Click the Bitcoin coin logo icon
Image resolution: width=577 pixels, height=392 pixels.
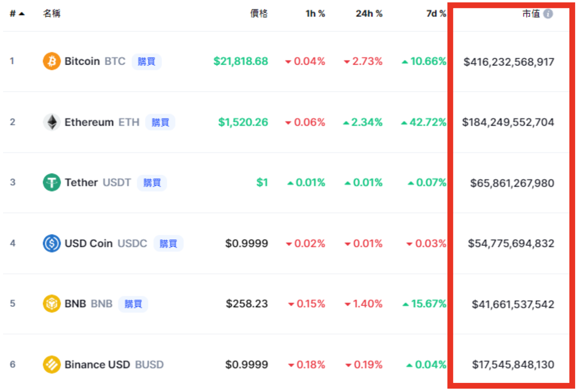tap(51, 61)
